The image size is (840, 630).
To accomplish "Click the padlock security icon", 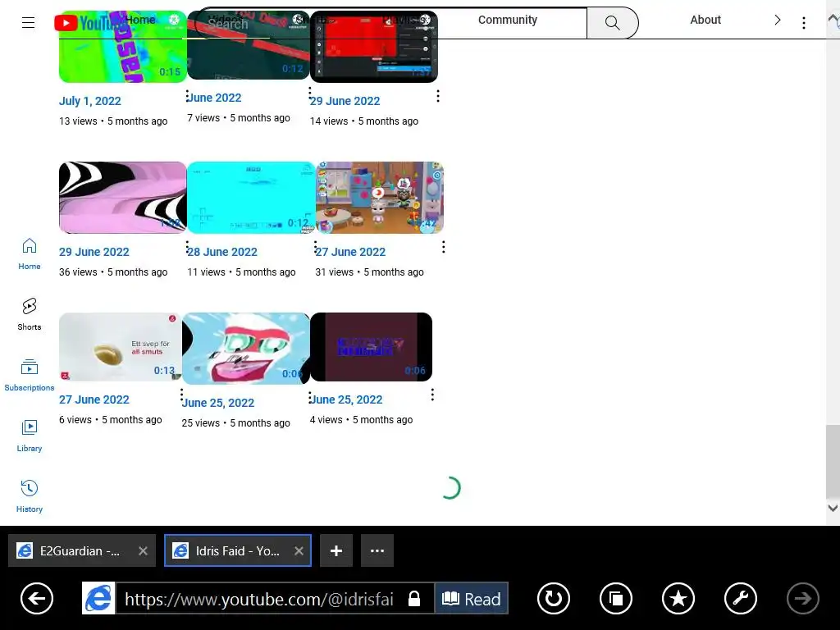I will pos(414,598).
